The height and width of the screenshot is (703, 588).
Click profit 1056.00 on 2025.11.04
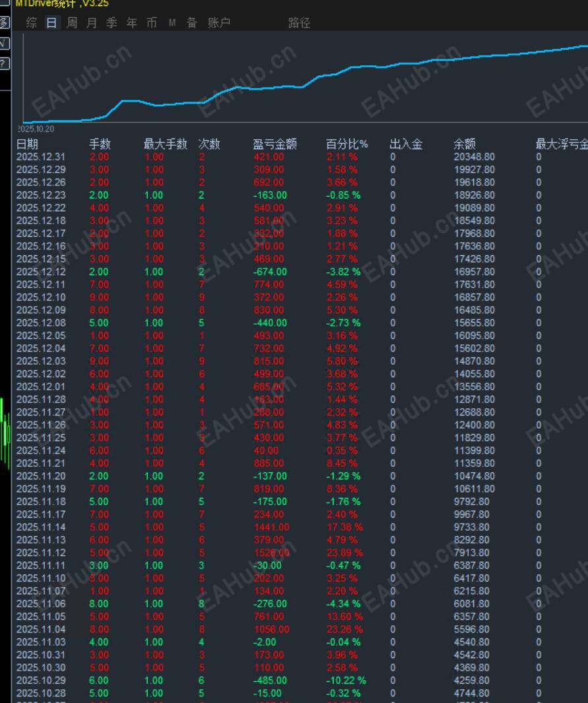pos(272,630)
